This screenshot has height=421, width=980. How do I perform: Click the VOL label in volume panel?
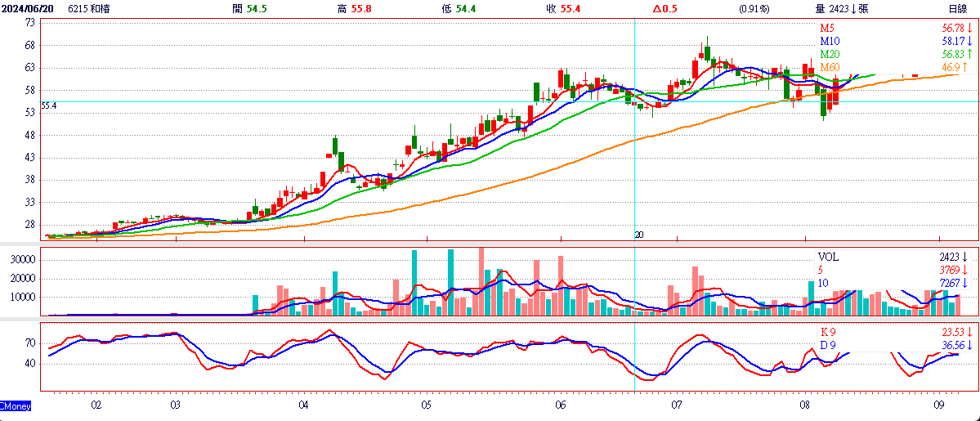pyautogui.click(x=828, y=258)
